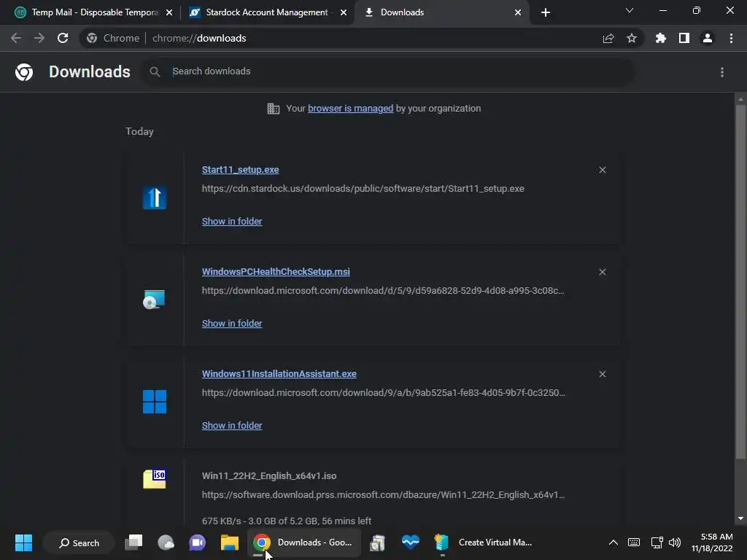Open Chrome three-dot main menu
Image resolution: width=747 pixels, height=560 pixels.
click(731, 38)
